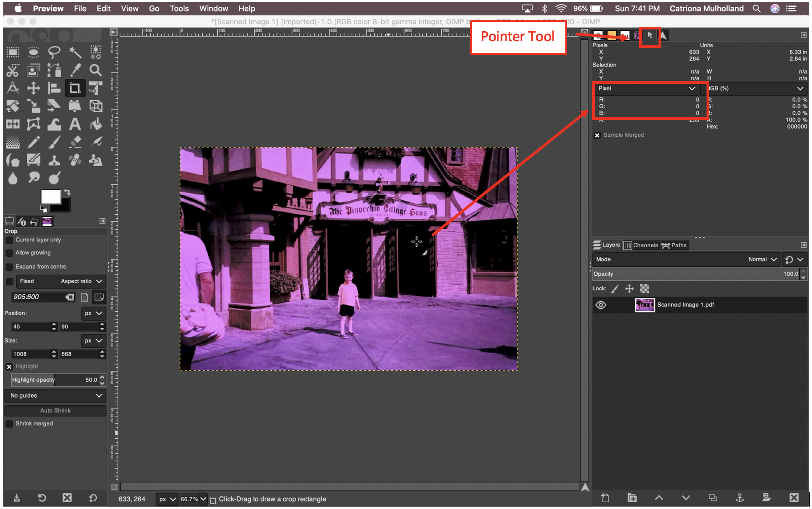Select the Crop tool
Image resolution: width=812 pixels, height=509 pixels.
[x=75, y=88]
